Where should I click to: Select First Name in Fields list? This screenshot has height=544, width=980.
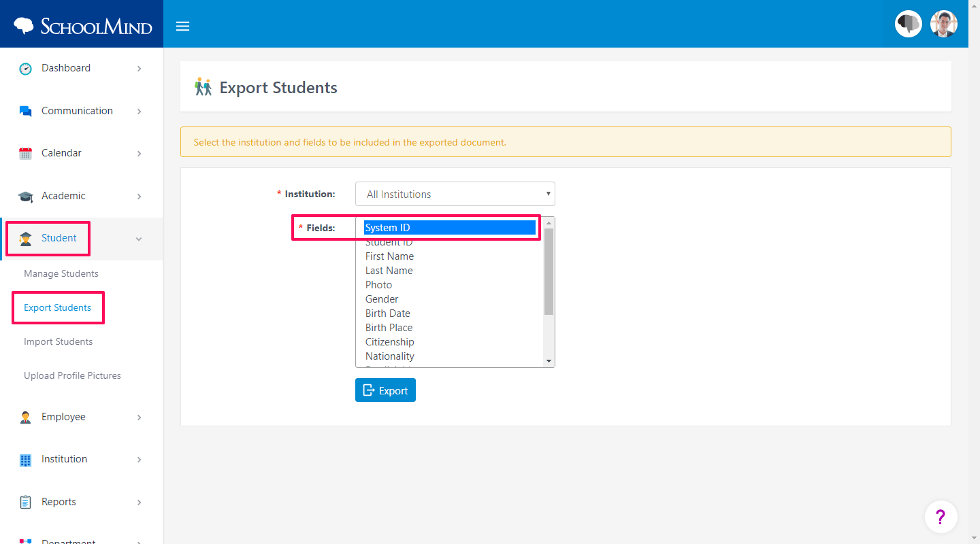click(x=450, y=256)
